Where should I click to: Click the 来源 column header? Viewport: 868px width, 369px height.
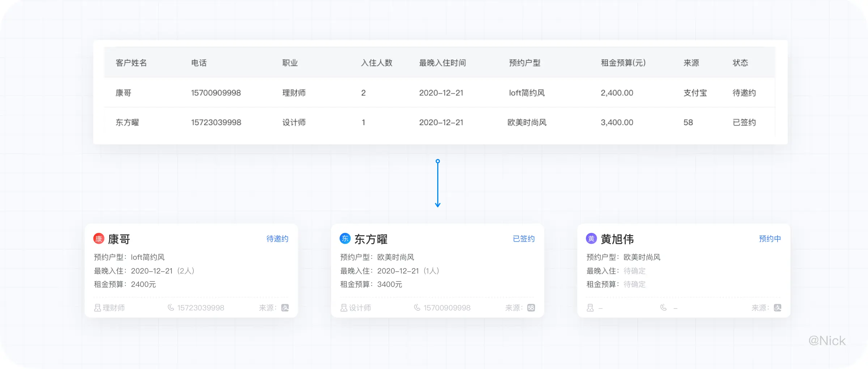point(691,63)
